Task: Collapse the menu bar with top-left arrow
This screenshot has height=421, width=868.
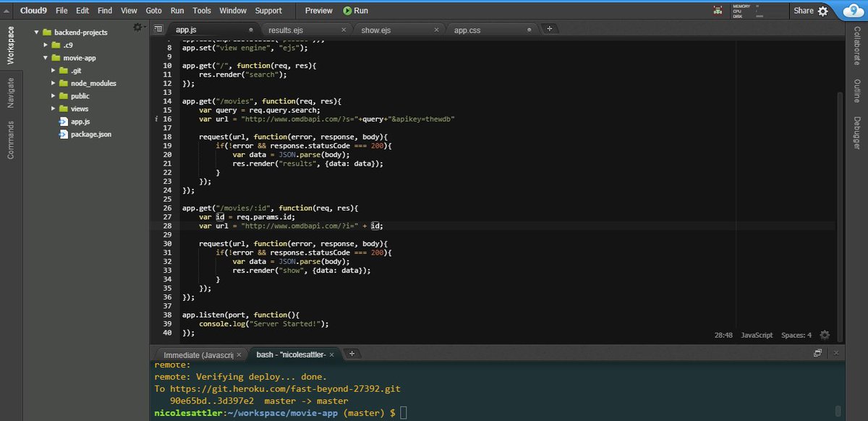Action: pos(7,11)
